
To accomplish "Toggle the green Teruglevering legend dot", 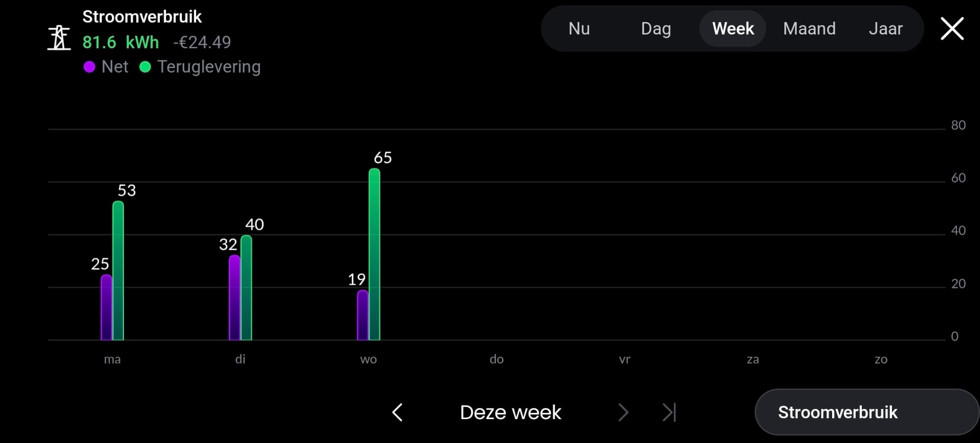I will click(x=145, y=67).
